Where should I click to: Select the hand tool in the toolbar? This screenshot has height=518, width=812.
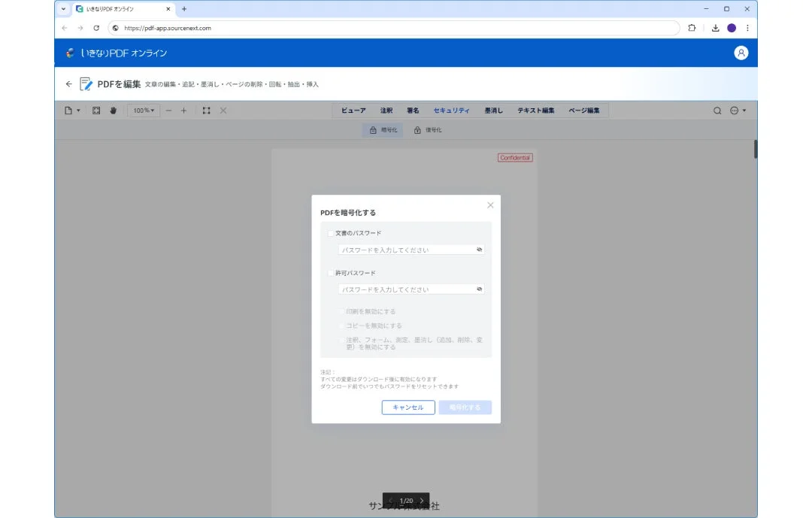(x=113, y=111)
